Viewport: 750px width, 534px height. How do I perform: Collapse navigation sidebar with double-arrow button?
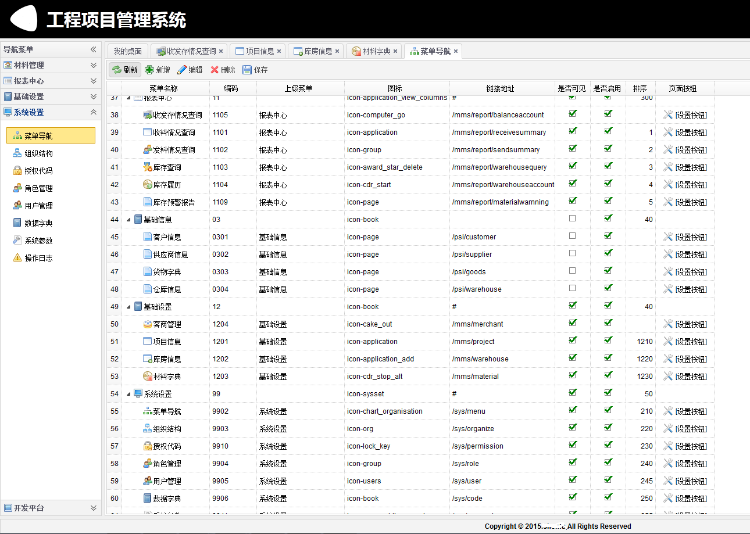coord(93,49)
